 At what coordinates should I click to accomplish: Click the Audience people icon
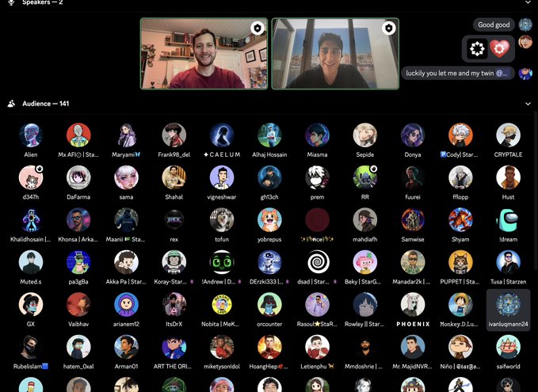click(11, 104)
